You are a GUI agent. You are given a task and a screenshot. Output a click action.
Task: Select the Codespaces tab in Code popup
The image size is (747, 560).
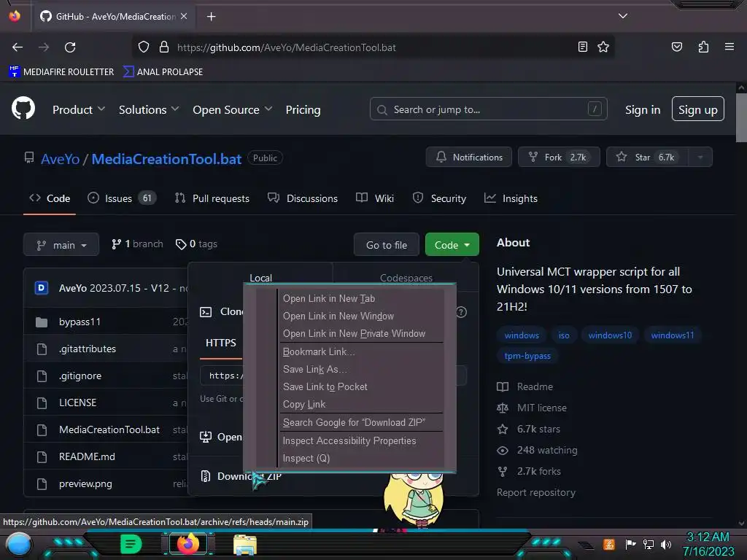(406, 278)
